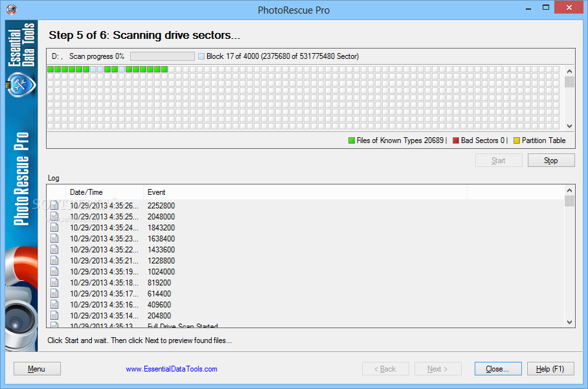Click the Back button
The image size is (588, 389).
click(385, 369)
